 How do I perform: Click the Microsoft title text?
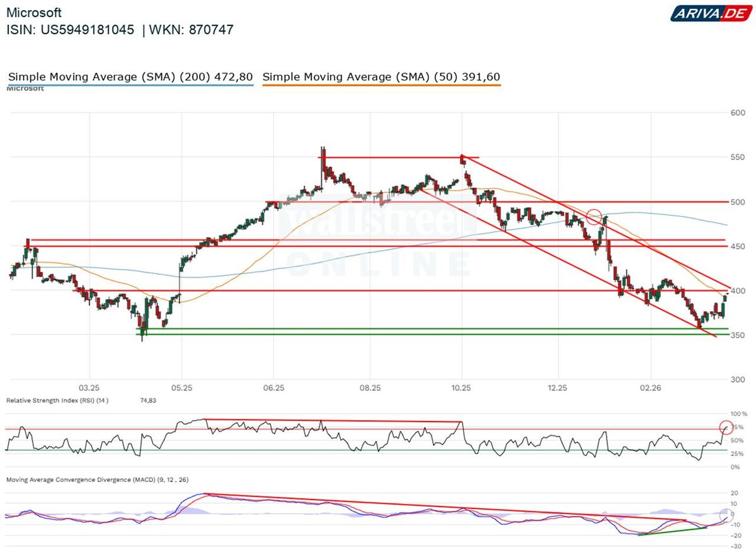tap(34, 13)
